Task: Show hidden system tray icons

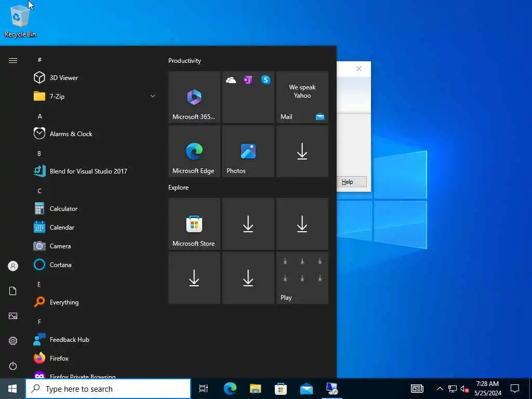Action: (x=440, y=389)
